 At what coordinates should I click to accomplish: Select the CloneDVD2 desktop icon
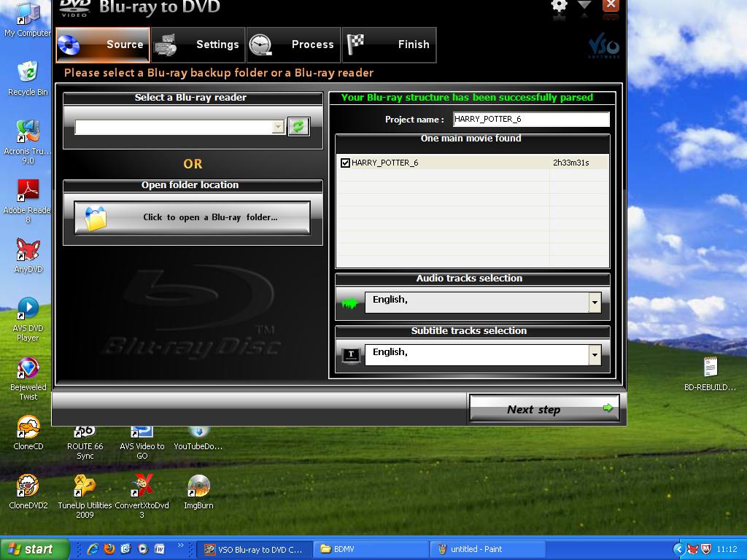28,492
